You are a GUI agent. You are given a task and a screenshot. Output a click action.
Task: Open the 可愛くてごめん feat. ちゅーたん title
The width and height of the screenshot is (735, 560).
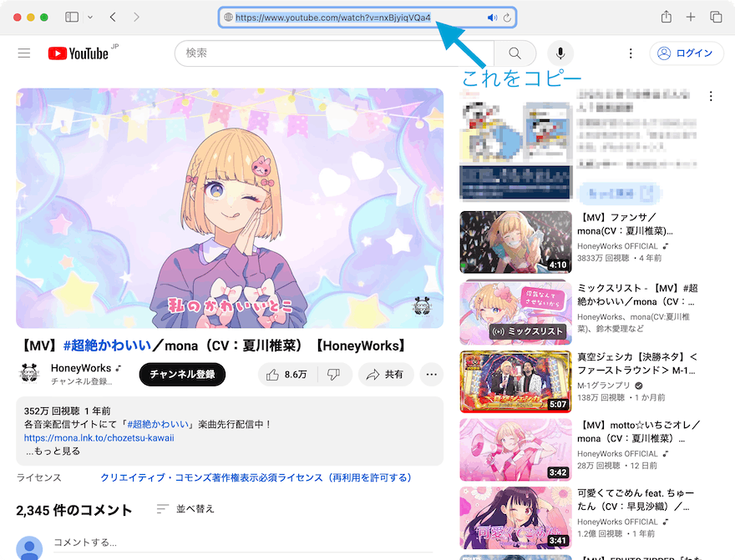636,500
